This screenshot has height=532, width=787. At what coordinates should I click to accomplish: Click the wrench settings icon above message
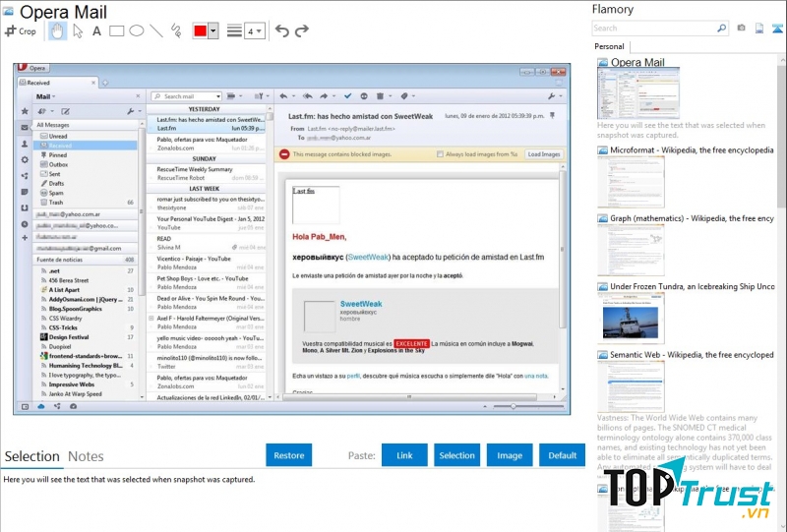552,96
